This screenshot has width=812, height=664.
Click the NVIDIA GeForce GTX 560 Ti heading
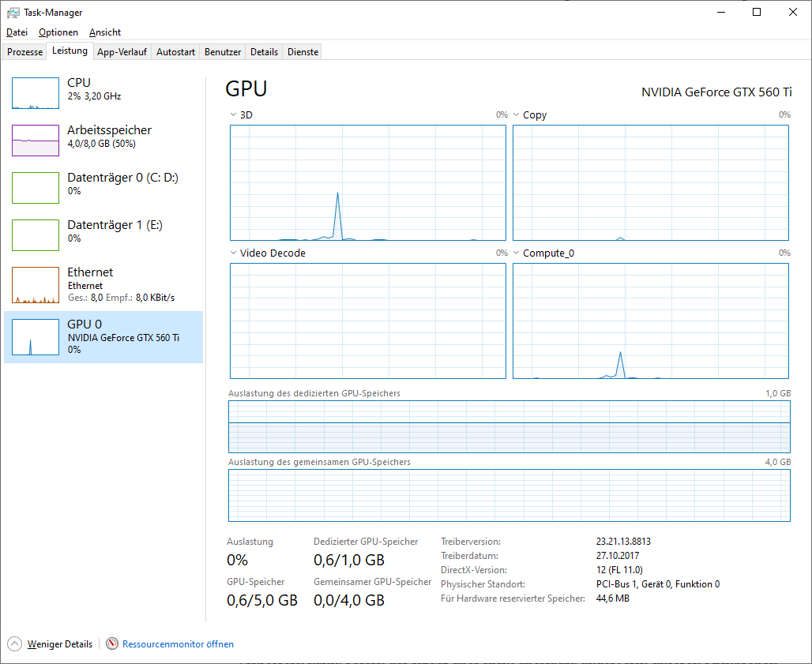click(716, 92)
